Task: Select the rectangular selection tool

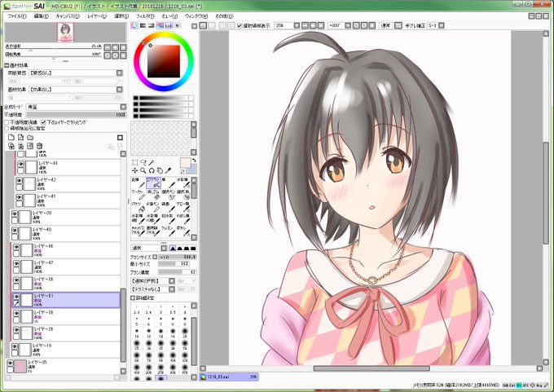Action: [x=134, y=162]
